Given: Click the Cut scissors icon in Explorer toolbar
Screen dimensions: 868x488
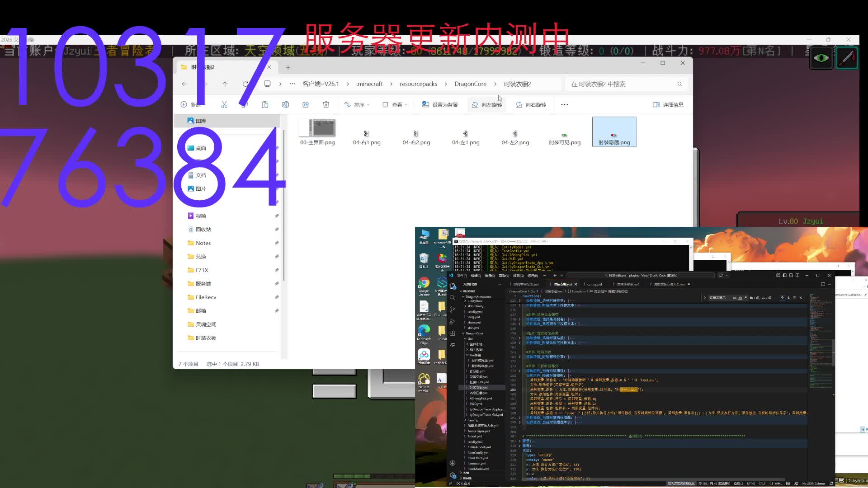Looking at the screenshot, I should pos(224,105).
